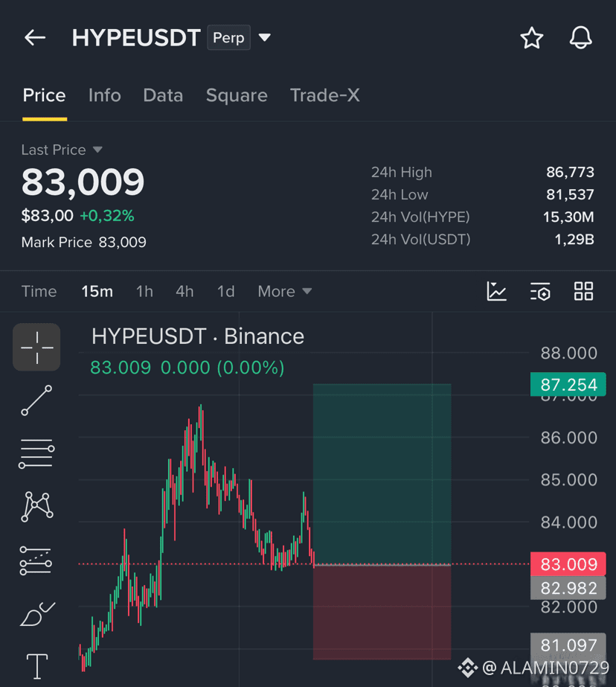Click the 81.097 stop-loss price label
This screenshot has height=687, width=616.
(x=568, y=645)
